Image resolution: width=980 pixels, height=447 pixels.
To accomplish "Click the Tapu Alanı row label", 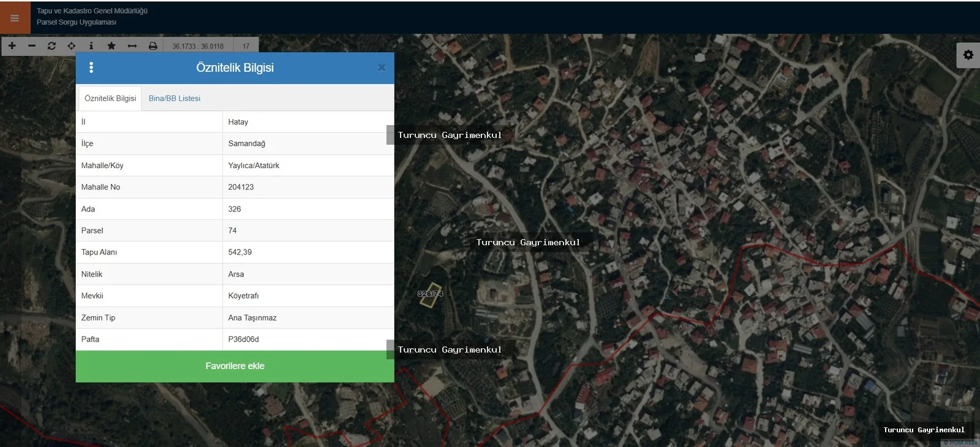I will click(x=99, y=252).
